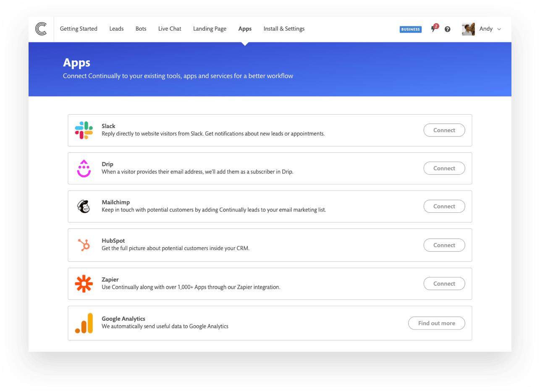
Task: Click the Mailchimp logo icon
Action: pos(84,206)
